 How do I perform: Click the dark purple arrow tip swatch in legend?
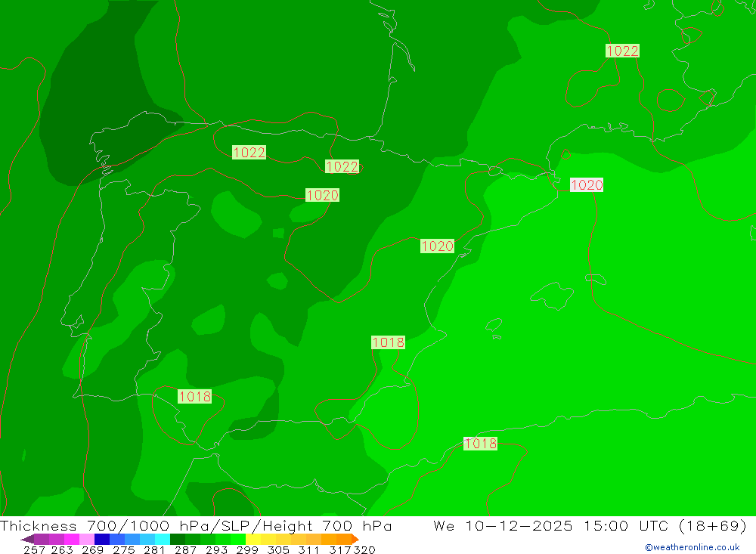pos(27,539)
